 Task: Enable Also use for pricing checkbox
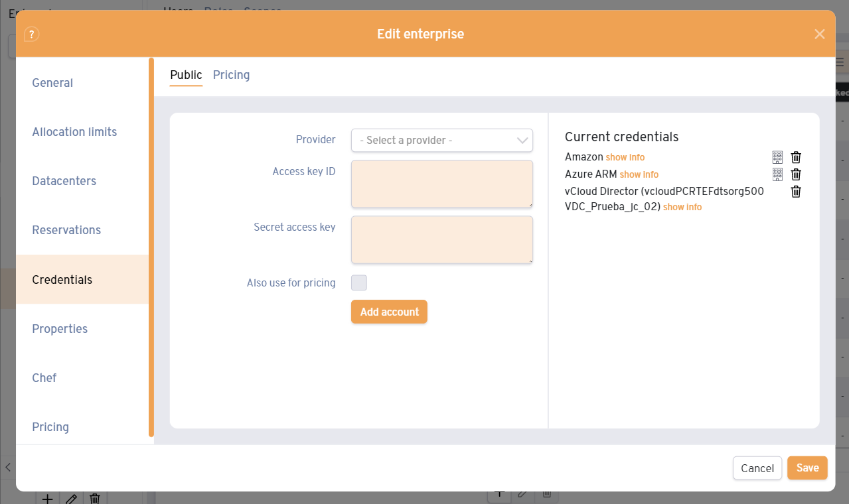[x=359, y=283]
